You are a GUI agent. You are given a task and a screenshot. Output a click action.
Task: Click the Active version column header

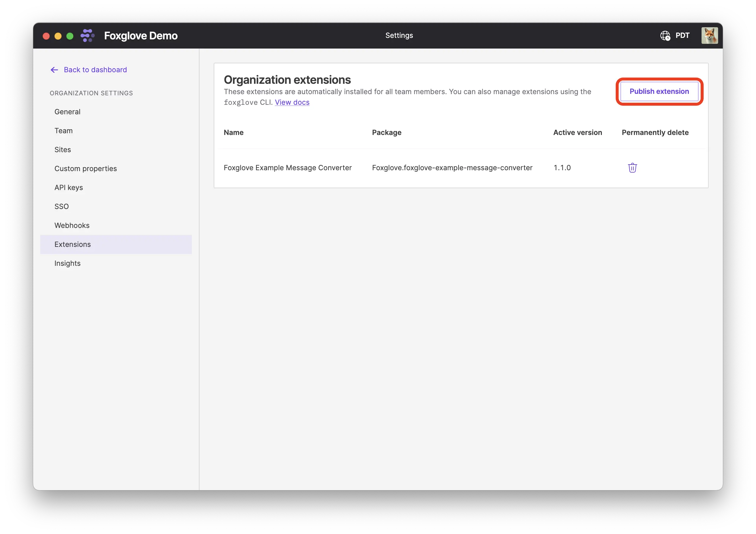click(578, 132)
